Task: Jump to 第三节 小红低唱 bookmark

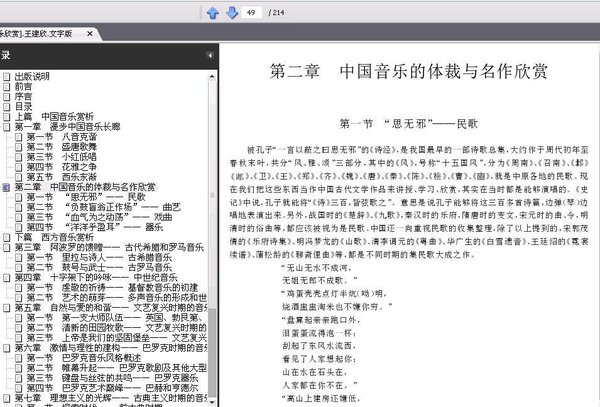Action: point(61,157)
